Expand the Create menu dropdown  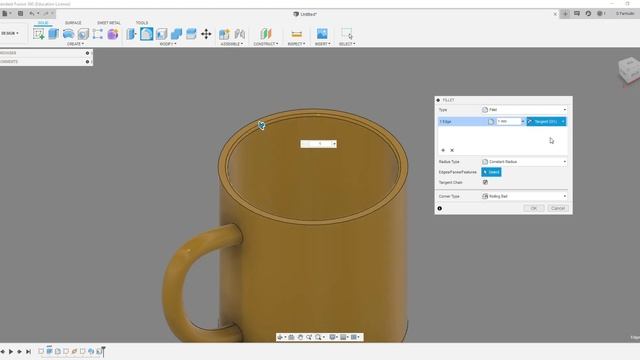pos(75,44)
